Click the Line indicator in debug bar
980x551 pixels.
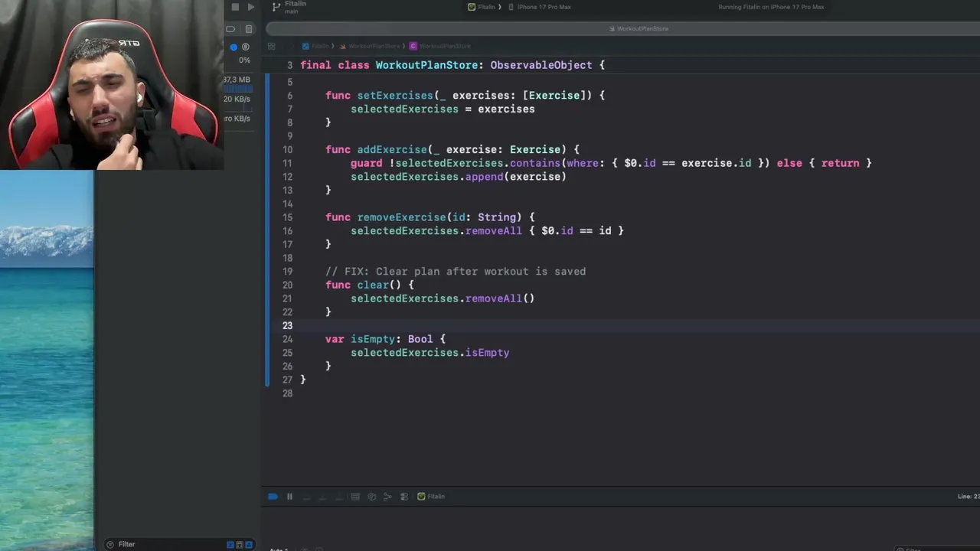click(968, 497)
